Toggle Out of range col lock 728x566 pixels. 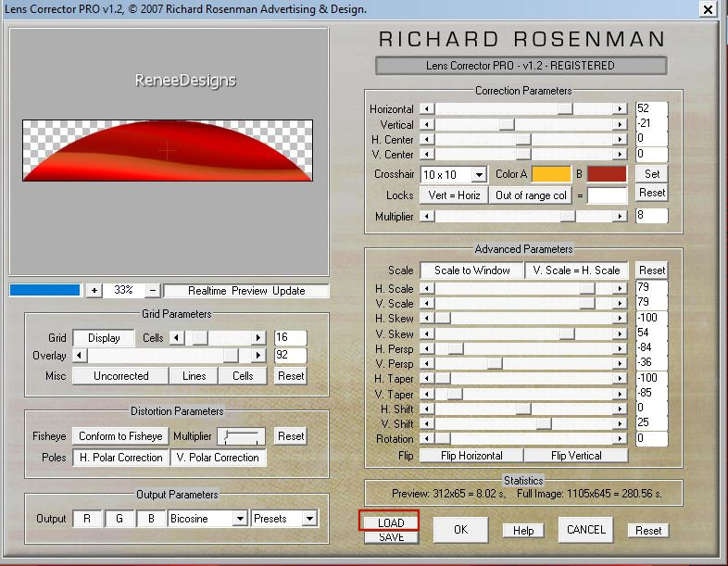click(531, 195)
